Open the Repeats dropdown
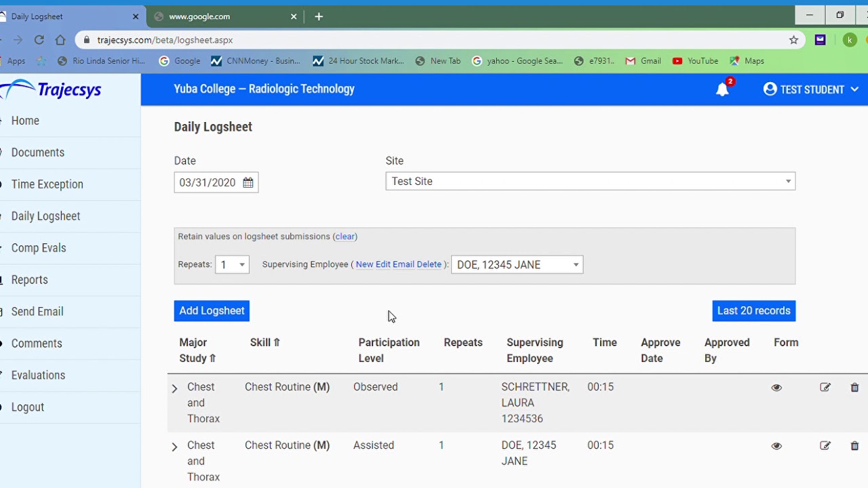The height and width of the screenshot is (488, 868). click(232, 265)
